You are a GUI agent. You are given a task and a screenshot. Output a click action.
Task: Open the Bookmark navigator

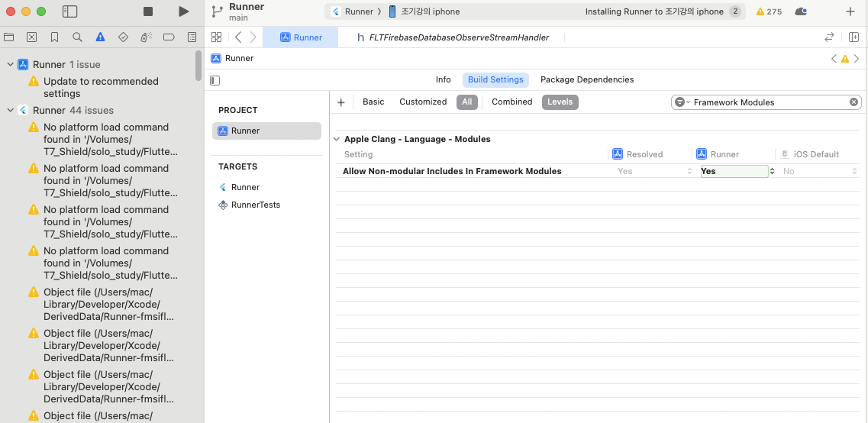click(54, 37)
